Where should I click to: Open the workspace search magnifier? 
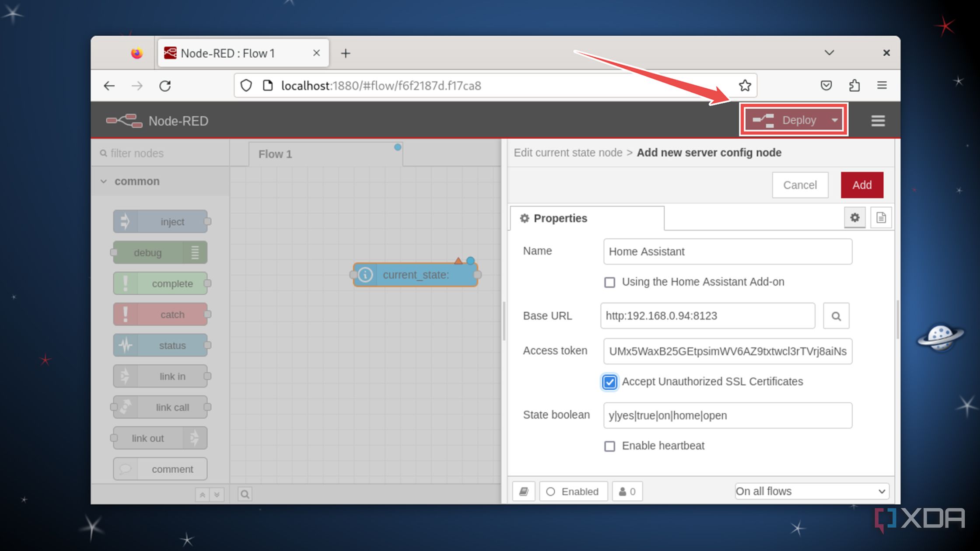pyautogui.click(x=245, y=494)
